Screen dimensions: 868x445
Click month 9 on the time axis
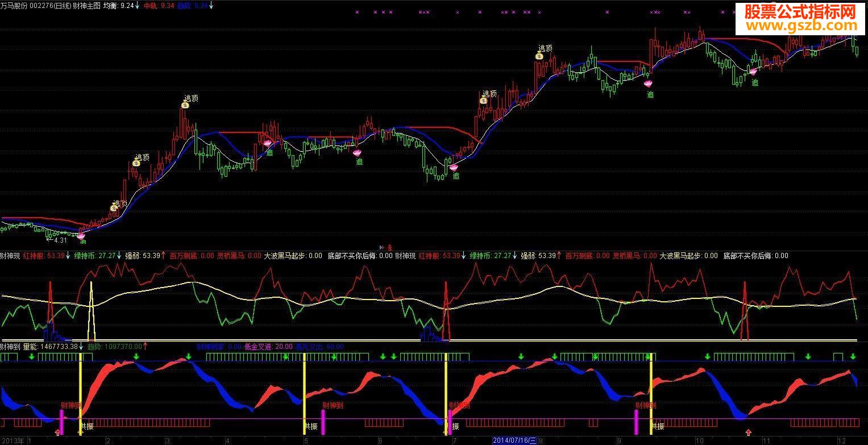[x=618, y=440]
